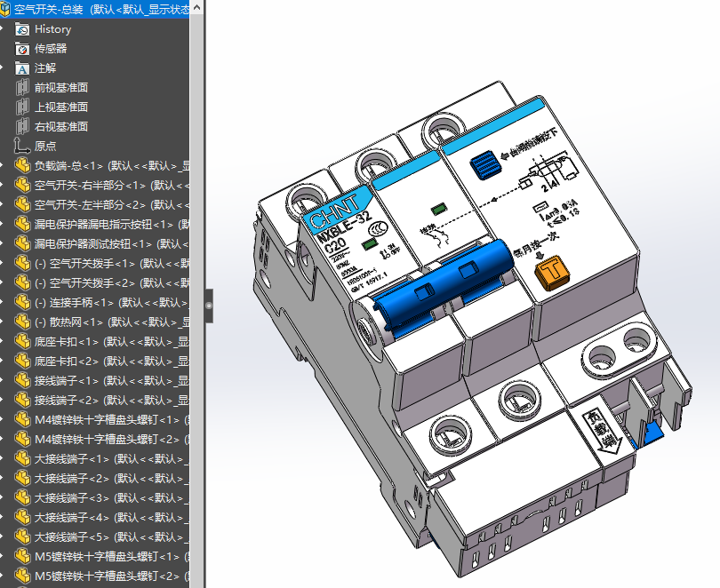Click the 负载端-总<1> component icon

(22, 165)
